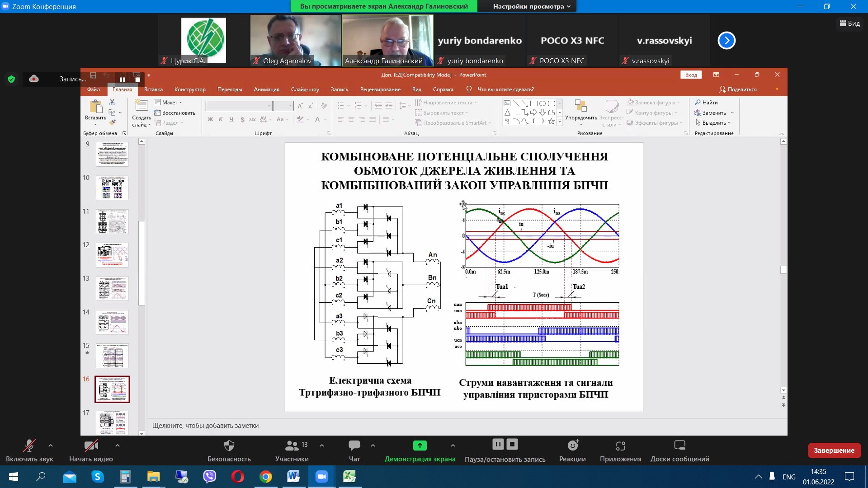Stop the Zoom recording in toolbar
The height and width of the screenshot is (488, 868).
[512, 444]
